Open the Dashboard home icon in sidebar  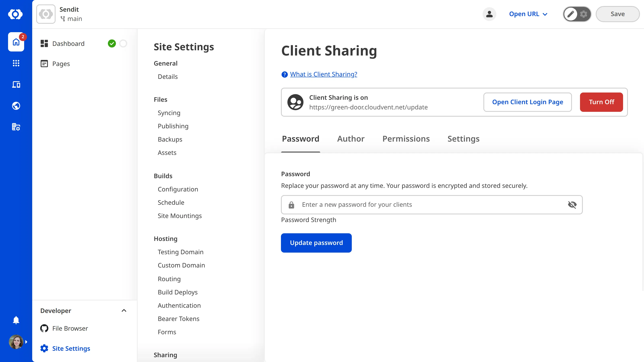coord(16,42)
